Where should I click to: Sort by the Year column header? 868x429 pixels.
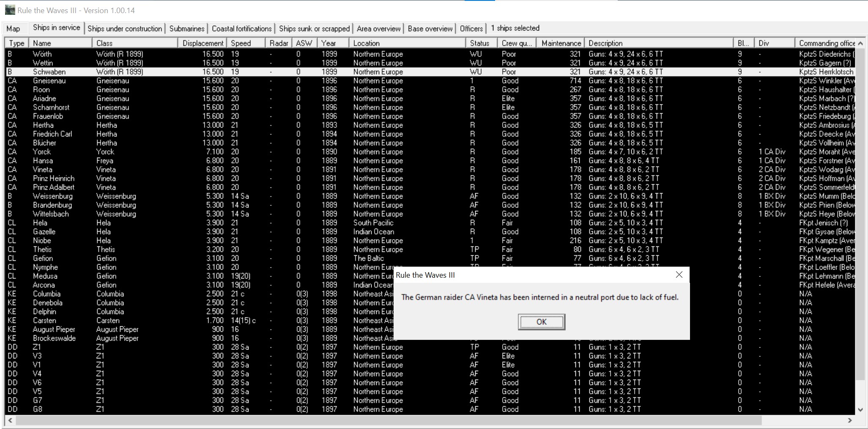(333, 43)
